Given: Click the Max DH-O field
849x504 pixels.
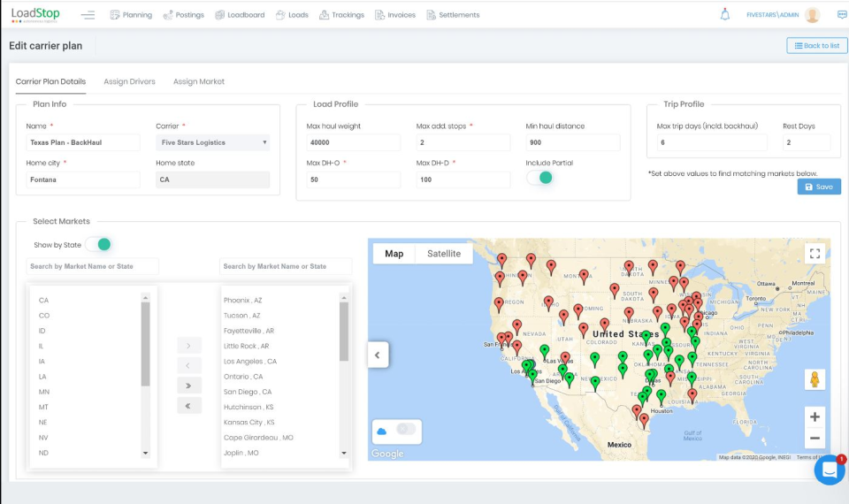Looking at the screenshot, I should (354, 179).
